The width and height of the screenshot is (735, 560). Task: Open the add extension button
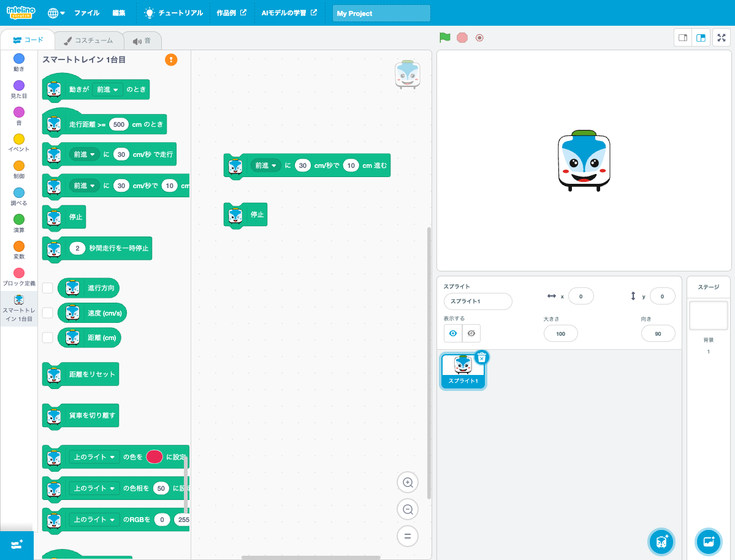tap(17, 545)
